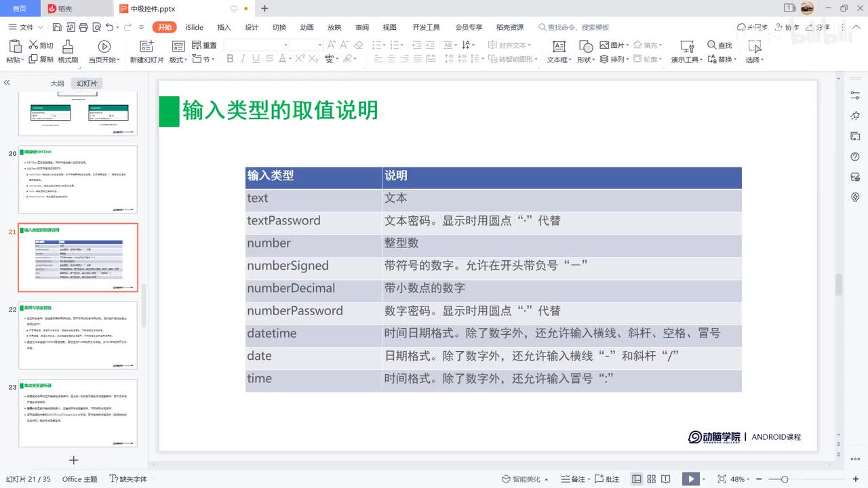Click the Unsynced (未同步) cloud button
The image size is (868, 488).
click(752, 27)
